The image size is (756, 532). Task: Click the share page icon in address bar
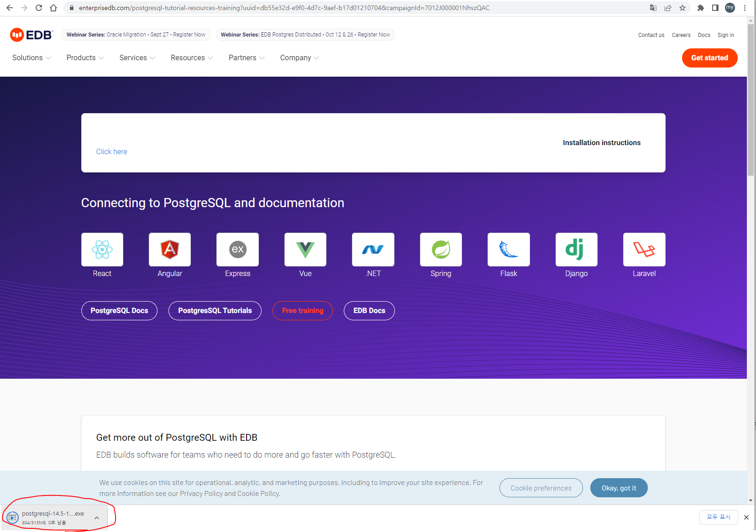tap(668, 8)
